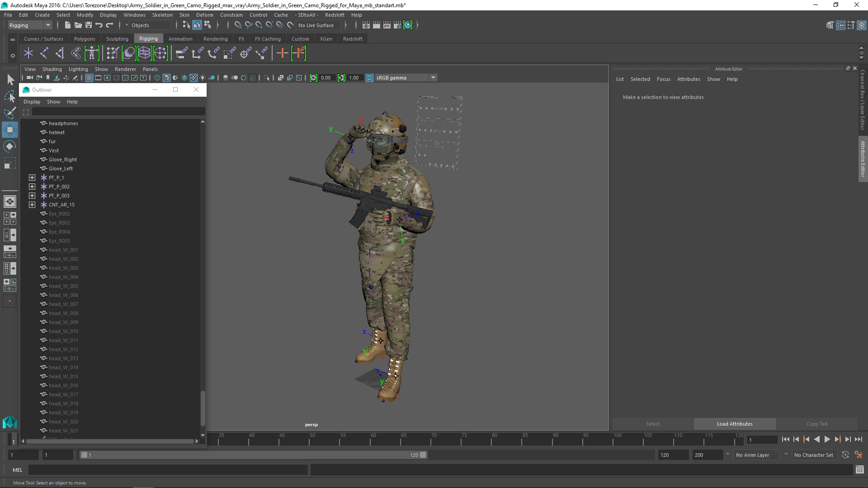Viewport: 868px width, 488px height.
Task: Click the range slider end handle
Action: coord(423,455)
